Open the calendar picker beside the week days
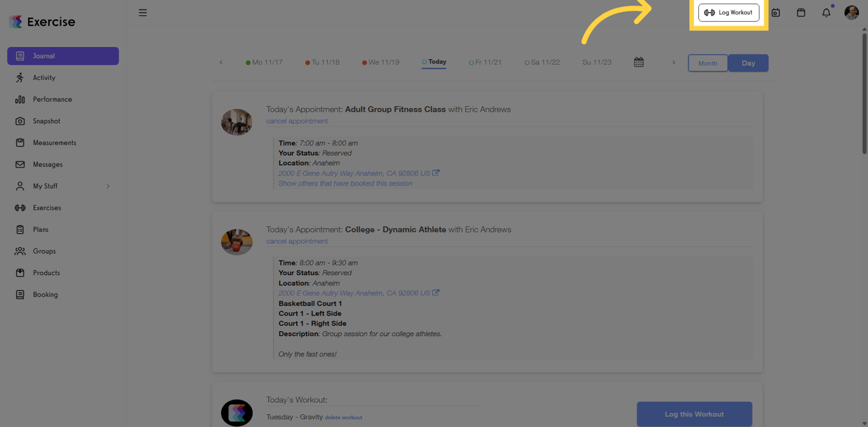 point(639,62)
